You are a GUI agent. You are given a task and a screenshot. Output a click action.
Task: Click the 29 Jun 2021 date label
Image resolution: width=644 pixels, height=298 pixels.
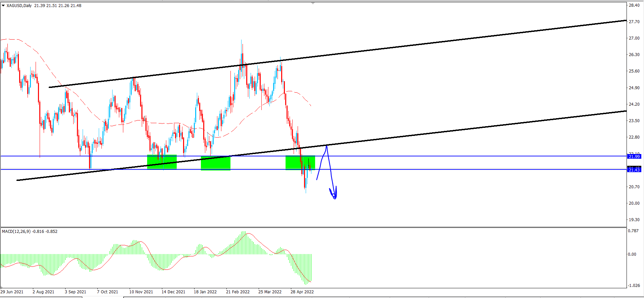pos(12,292)
